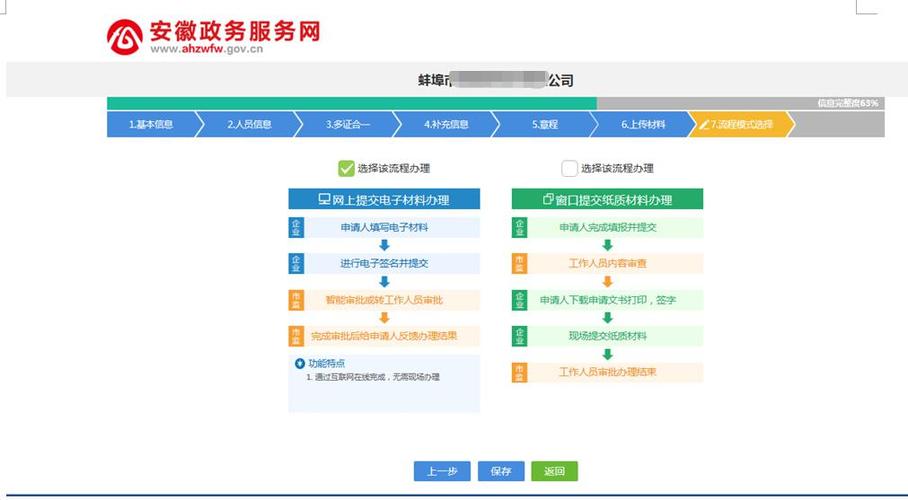Open step 6.上传材料
The image size is (908, 500).
coord(643,124)
